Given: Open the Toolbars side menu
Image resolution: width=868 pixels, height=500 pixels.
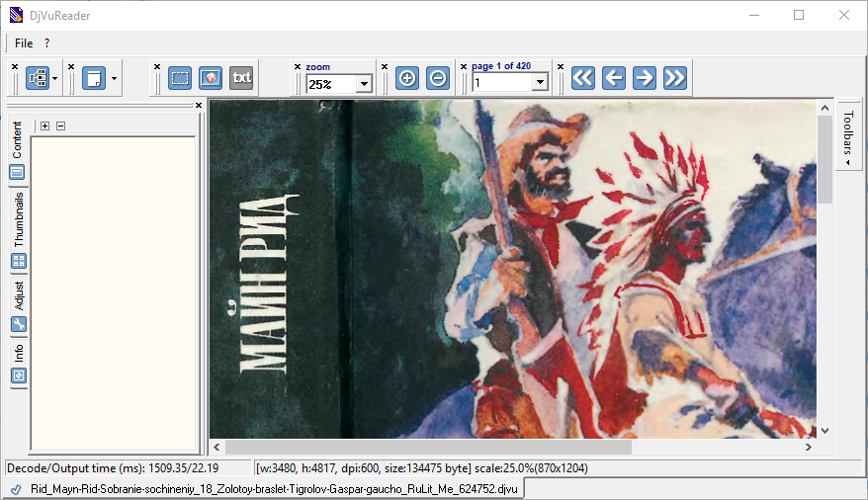Looking at the screenshot, I should click(x=848, y=135).
